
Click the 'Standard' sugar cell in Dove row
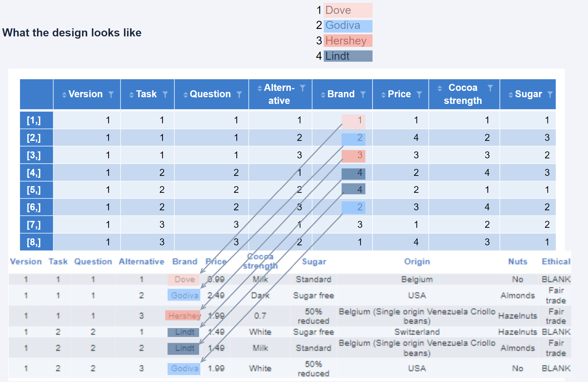pyautogui.click(x=314, y=279)
